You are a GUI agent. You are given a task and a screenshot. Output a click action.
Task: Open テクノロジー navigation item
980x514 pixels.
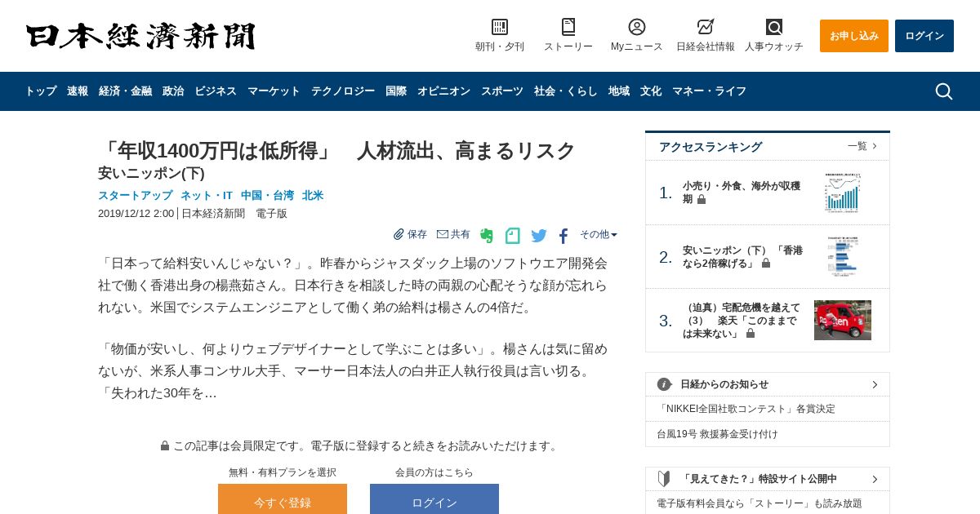(x=343, y=91)
